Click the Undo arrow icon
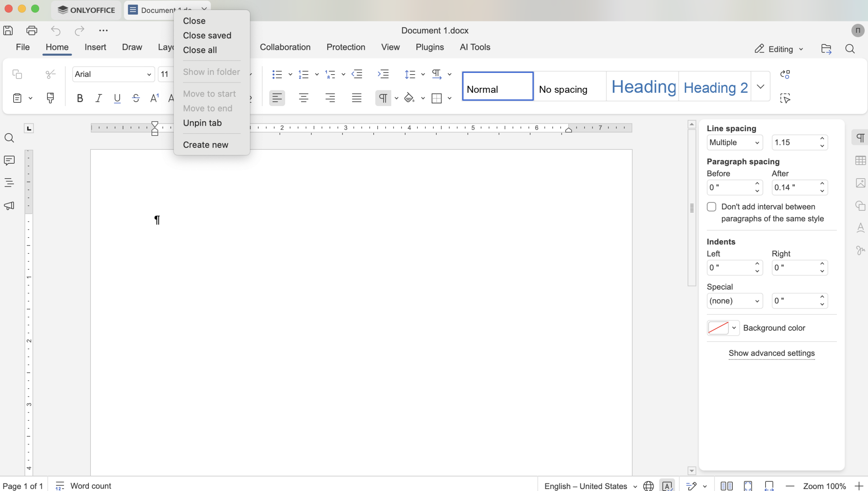Viewport: 868px width, 491px height. point(56,31)
